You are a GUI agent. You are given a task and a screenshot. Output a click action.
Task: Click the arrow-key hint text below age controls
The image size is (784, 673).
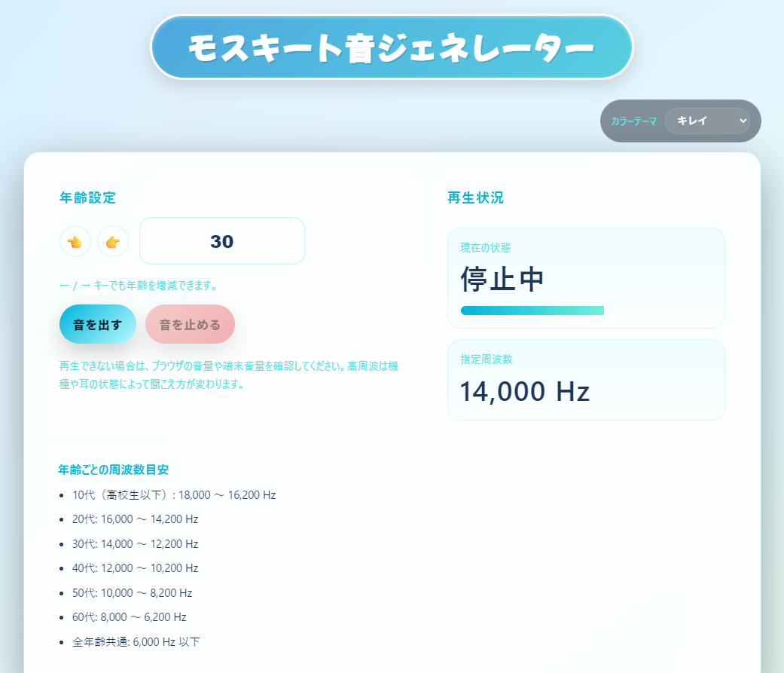(x=139, y=285)
